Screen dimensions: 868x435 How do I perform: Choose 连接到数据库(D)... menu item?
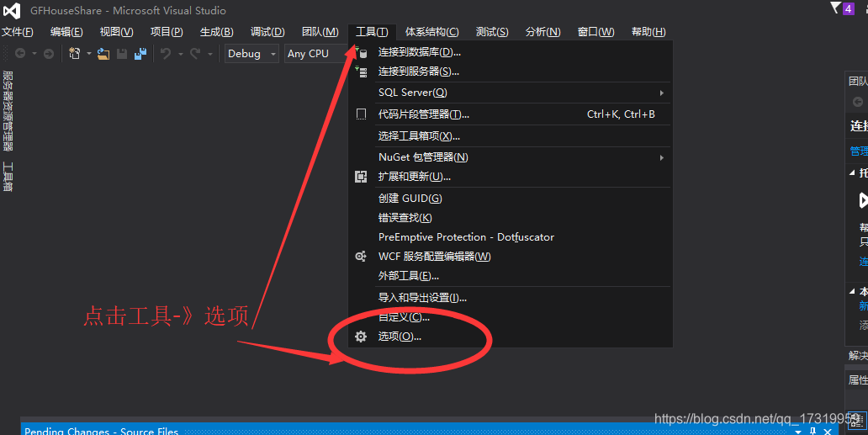[511, 52]
